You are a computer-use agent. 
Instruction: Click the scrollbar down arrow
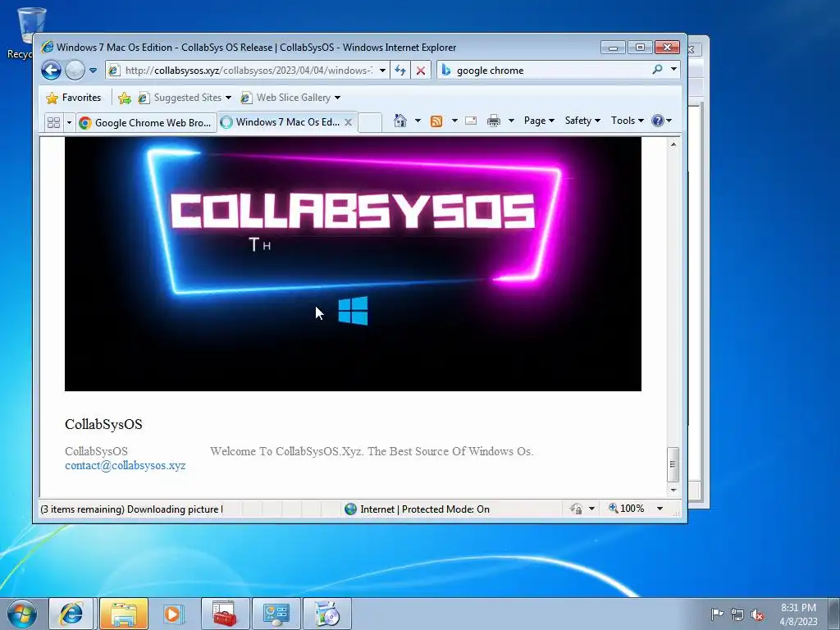[673, 491]
